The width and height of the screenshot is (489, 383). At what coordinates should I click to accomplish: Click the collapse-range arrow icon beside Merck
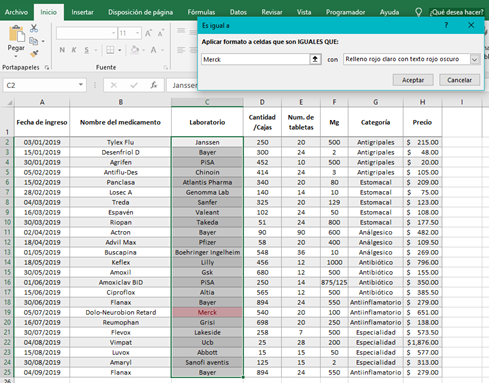coord(315,59)
